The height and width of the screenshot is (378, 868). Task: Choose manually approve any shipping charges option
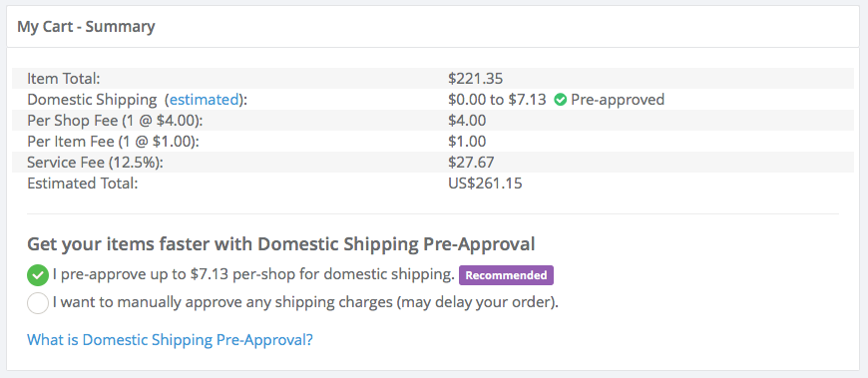38,304
